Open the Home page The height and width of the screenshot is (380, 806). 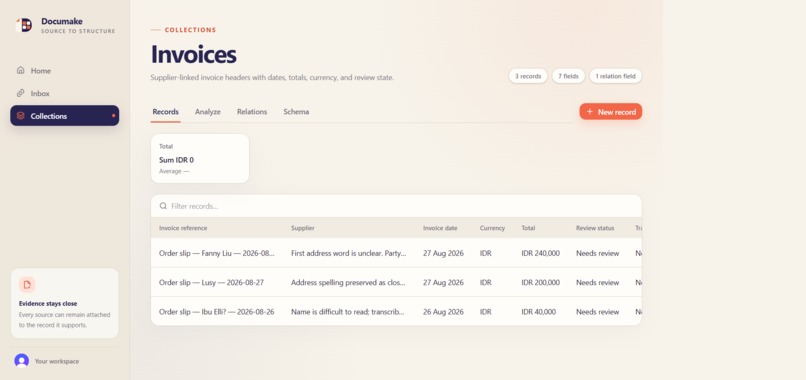click(65, 70)
